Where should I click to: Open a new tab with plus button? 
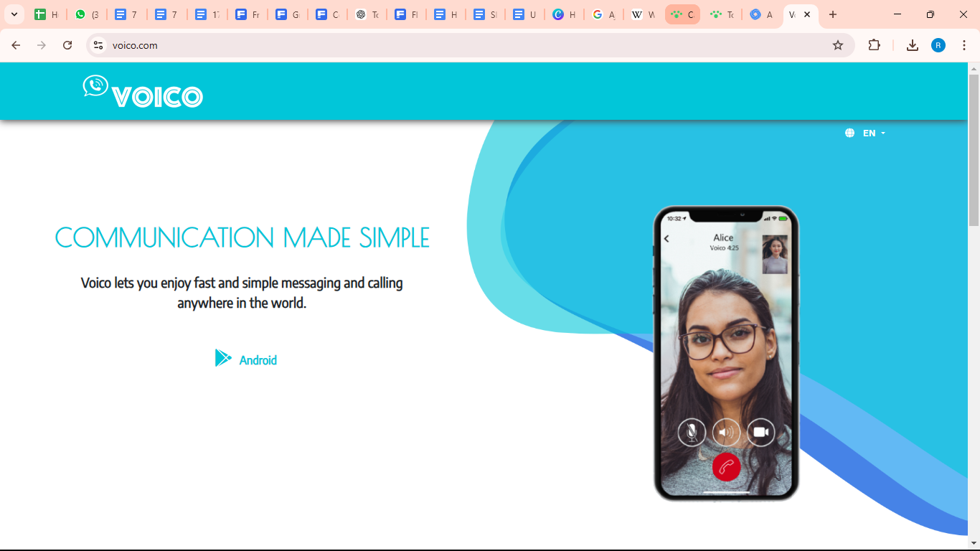tap(832, 14)
